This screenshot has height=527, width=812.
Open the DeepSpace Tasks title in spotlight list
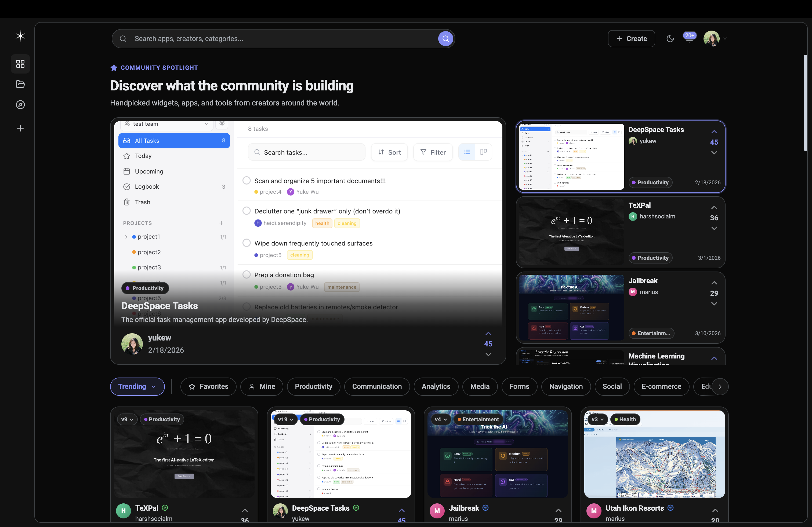656,130
